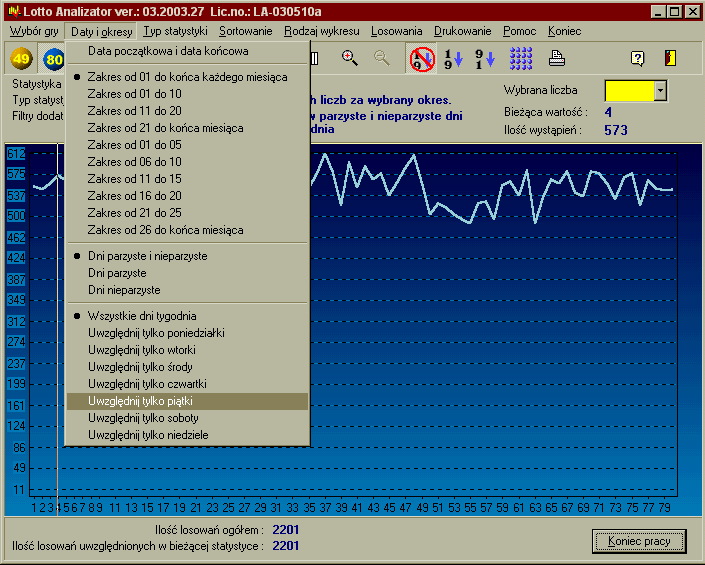Choose 'Uwzględnij tylko soboty' menu option
705x565 pixels.
[187, 418]
